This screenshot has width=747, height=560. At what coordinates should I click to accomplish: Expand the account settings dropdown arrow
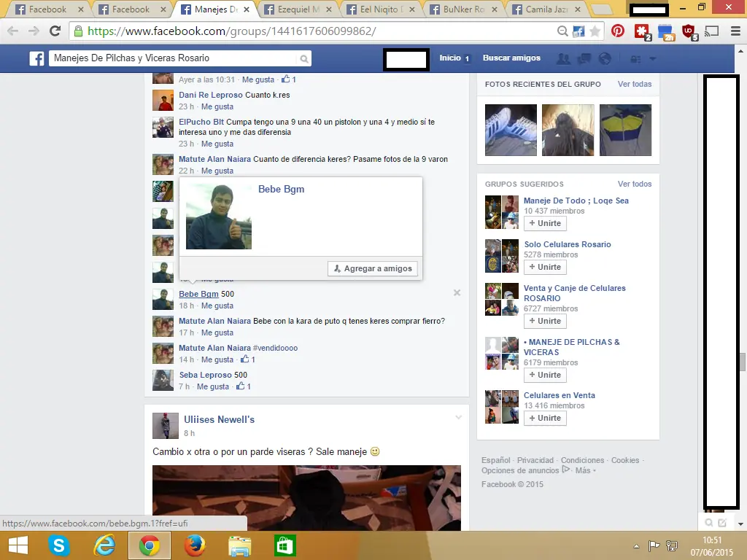653,58
